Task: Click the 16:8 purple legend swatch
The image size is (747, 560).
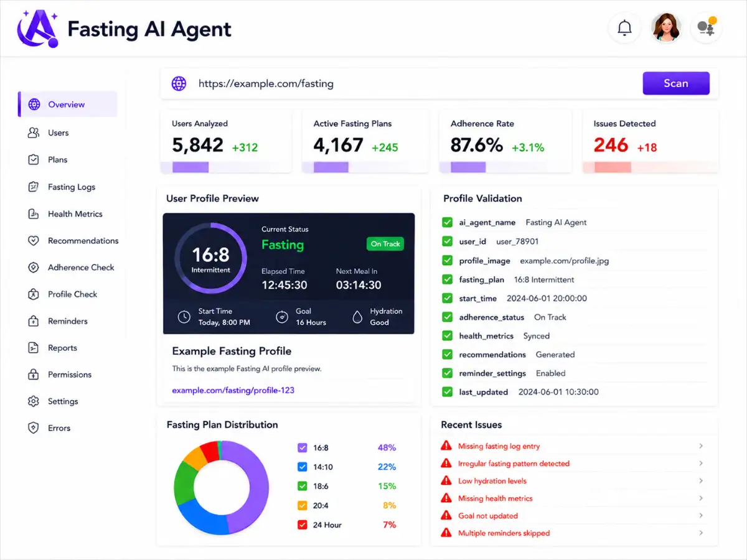Action: (x=303, y=447)
